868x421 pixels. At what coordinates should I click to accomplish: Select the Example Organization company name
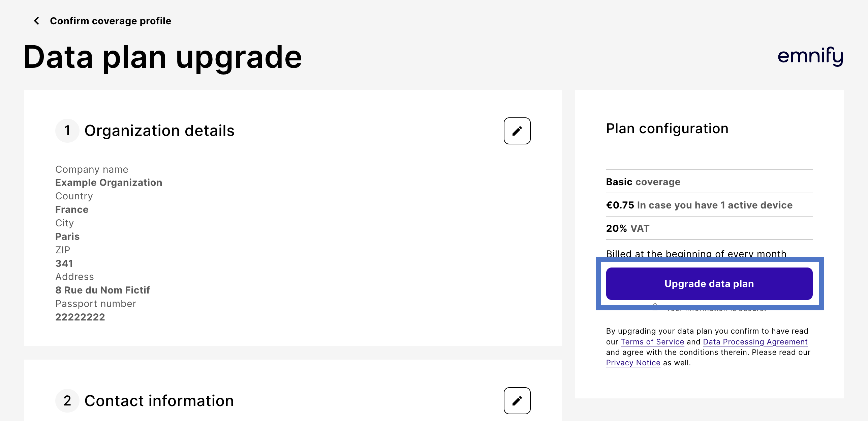point(108,183)
